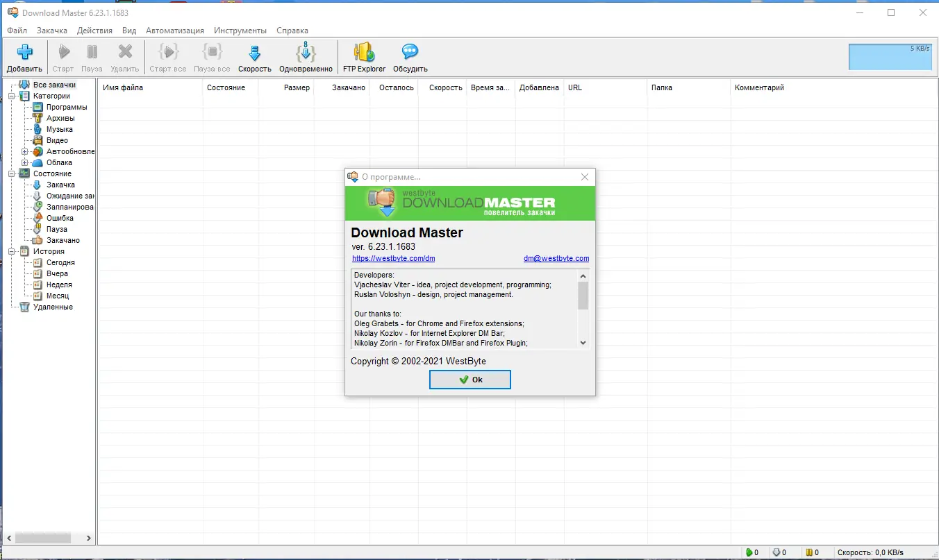The height and width of the screenshot is (560, 939).
Task: Click the Удалить delete toolbar icon
Action: coord(125,52)
